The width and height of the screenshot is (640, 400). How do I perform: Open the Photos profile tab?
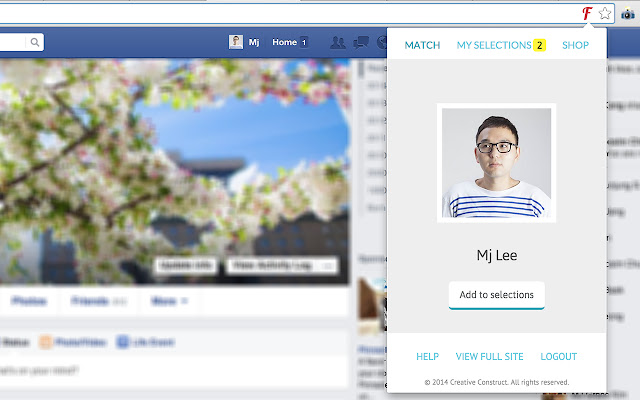(29, 301)
